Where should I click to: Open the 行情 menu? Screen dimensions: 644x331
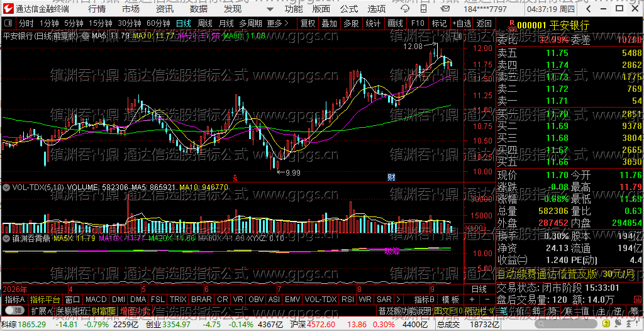click(96, 9)
